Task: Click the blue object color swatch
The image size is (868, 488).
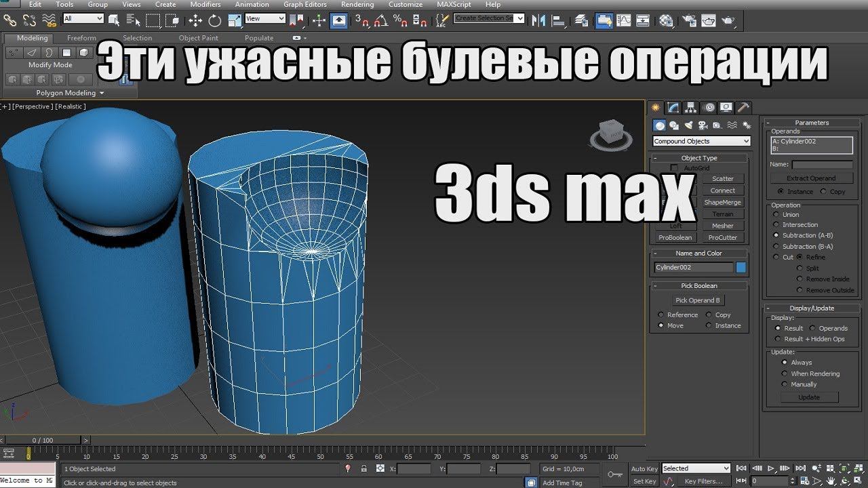Action: (741, 268)
